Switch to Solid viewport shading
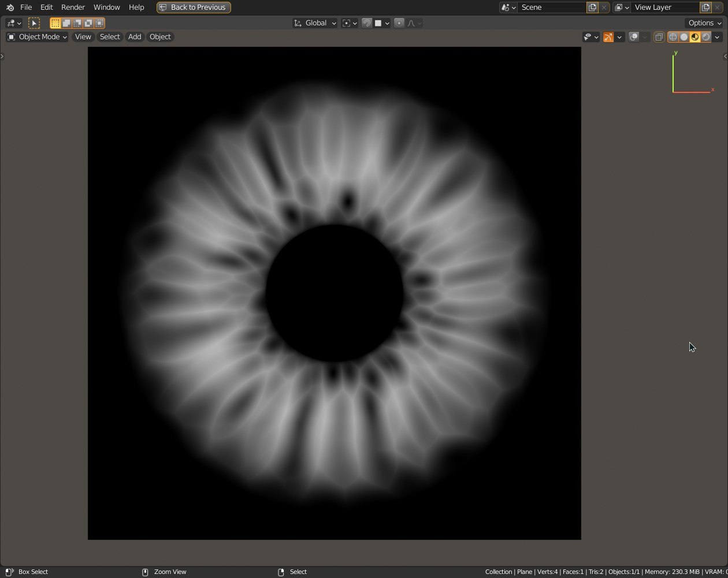The width and height of the screenshot is (728, 578). 684,37
